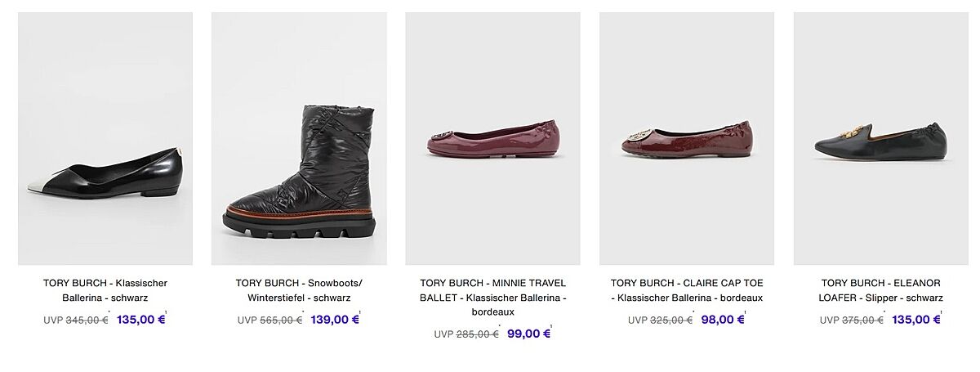Click the crossed-out UVP 565,00 € price
Image resolution: width=980 pixels, height=372 pixels.
[x=281, y=320]
